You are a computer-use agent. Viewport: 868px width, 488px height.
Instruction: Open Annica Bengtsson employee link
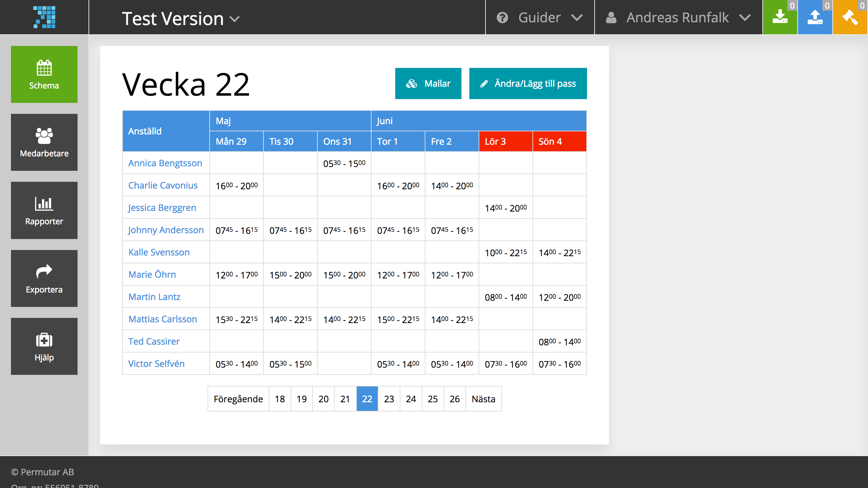165,163
